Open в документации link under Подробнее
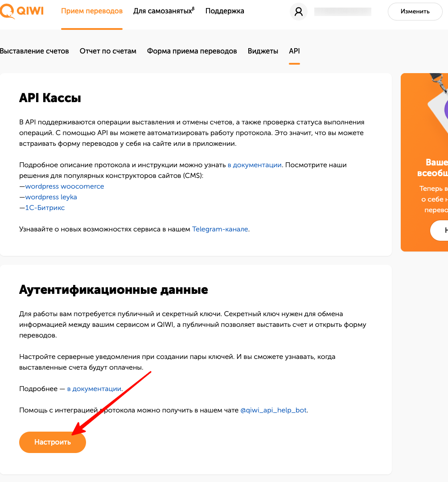This screenshot has width=448, height=482. pos(94,389)
